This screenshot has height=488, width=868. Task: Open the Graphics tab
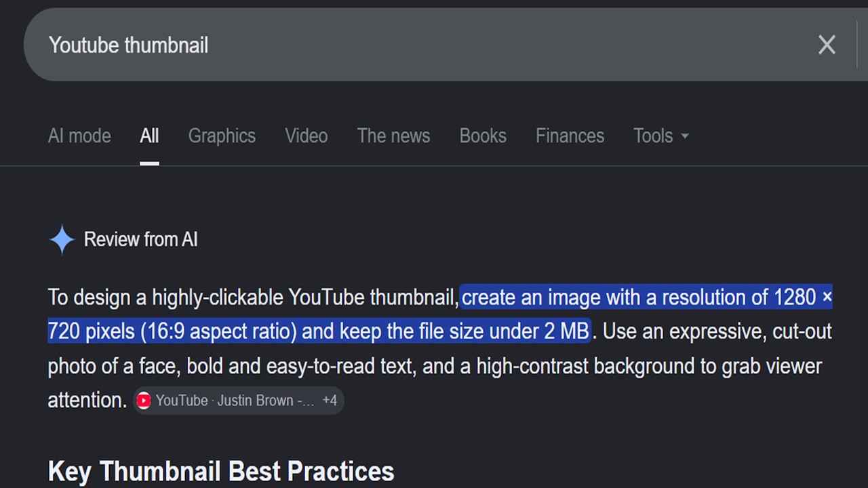point(222,136)
